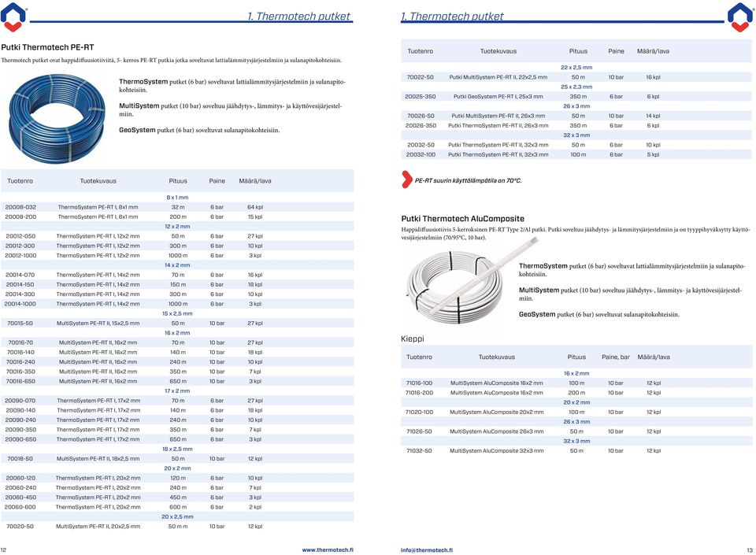
Task: Click page number 13
Action: click(x=750, y=549)
